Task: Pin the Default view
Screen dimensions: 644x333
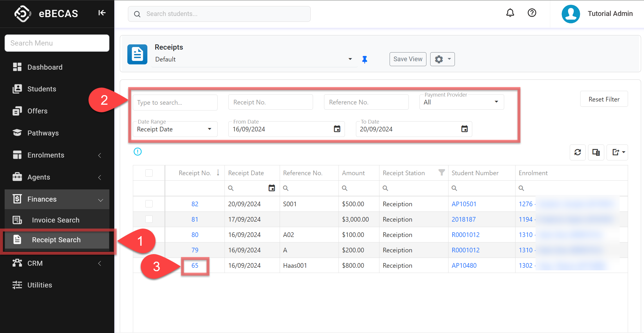Action: (x=365, y=59)
